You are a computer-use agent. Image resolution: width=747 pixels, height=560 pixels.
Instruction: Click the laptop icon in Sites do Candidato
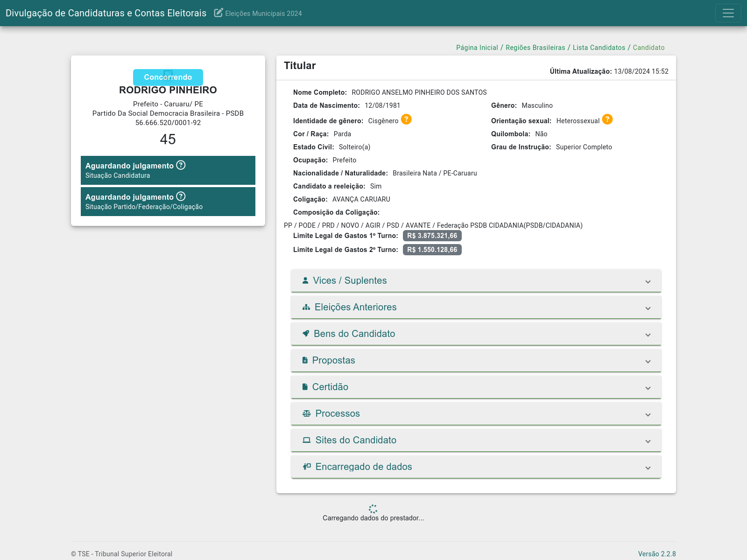coord(307,440)
